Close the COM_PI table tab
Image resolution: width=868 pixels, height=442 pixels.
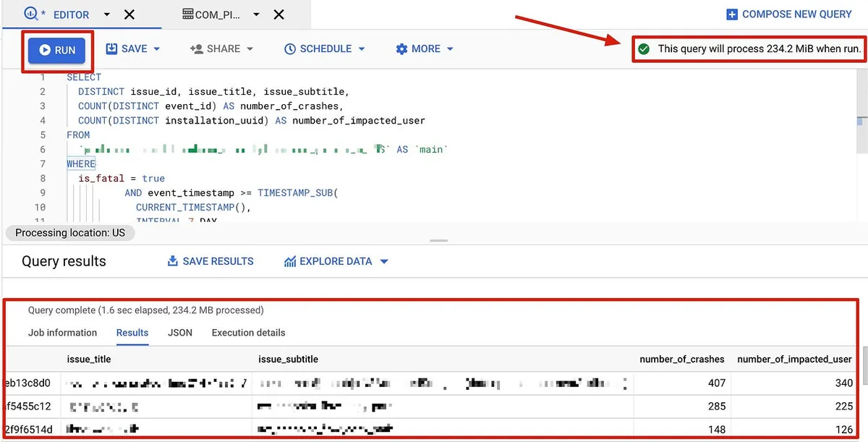pyautogui.click(x=278, y=14)
